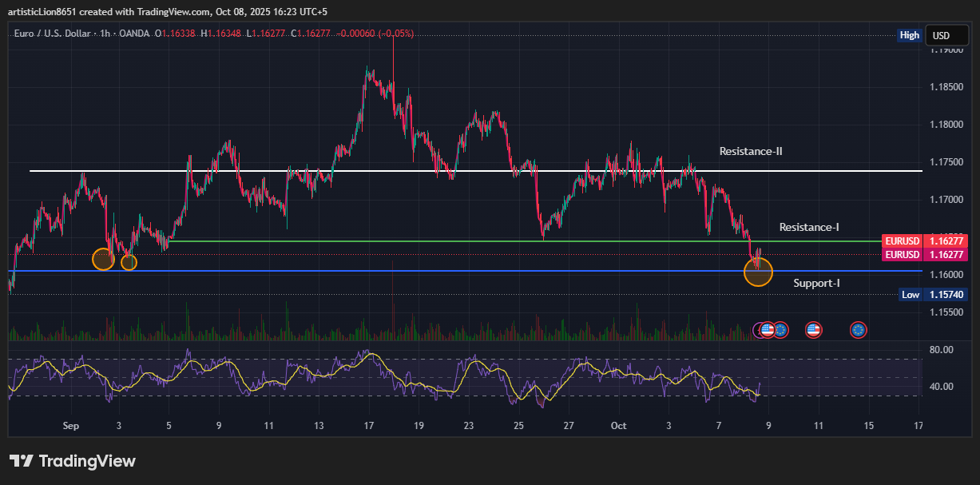Click the orange circle around the recent price low

[x=758, y=272]
